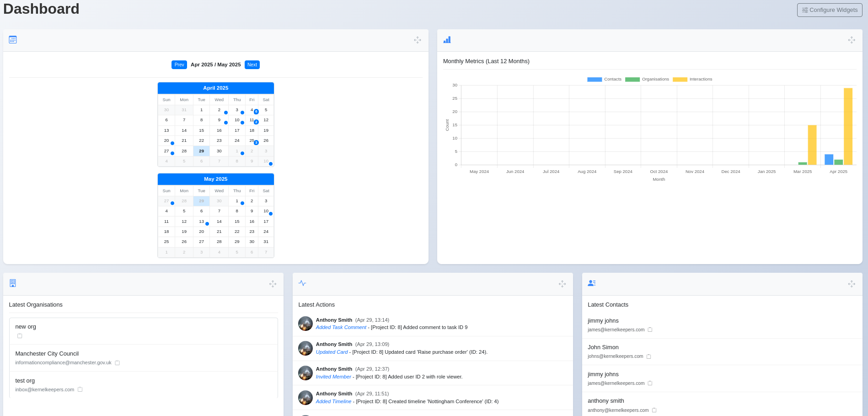Click the move handle on Latest Organisations widget

[273, 284]
